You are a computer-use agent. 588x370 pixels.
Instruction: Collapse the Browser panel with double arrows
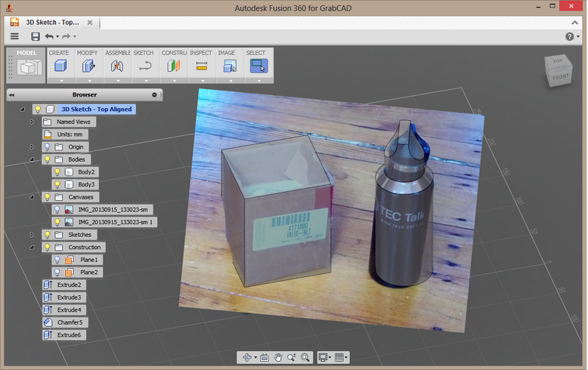pyautogui.click(x=11, y=94)
